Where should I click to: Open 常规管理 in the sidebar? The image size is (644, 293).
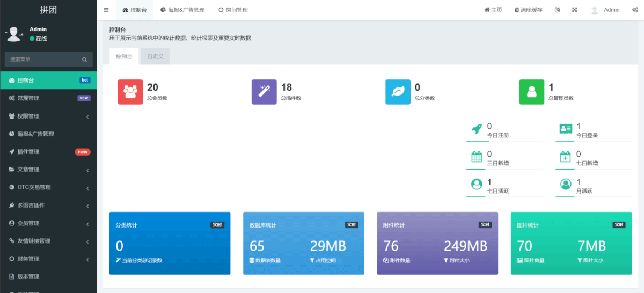(48, 98)
